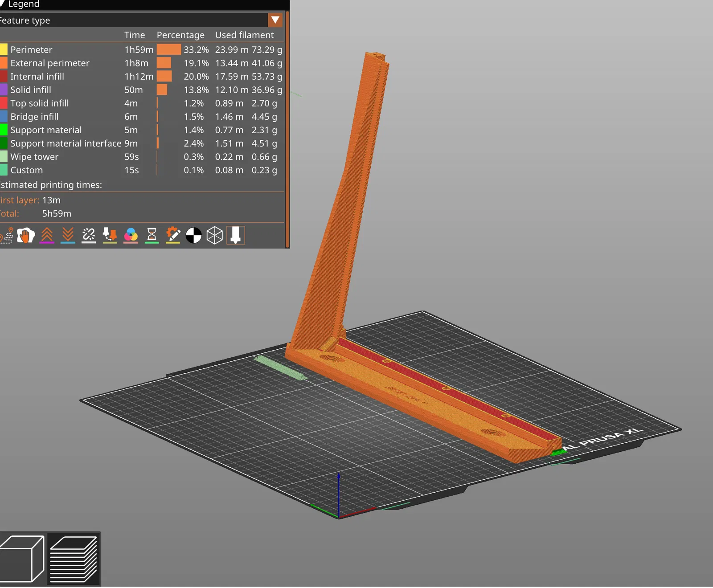Screen dimensions: 713x588
Task: Click the Bridge infill blue swatch
Action: (x=4, y=116)
